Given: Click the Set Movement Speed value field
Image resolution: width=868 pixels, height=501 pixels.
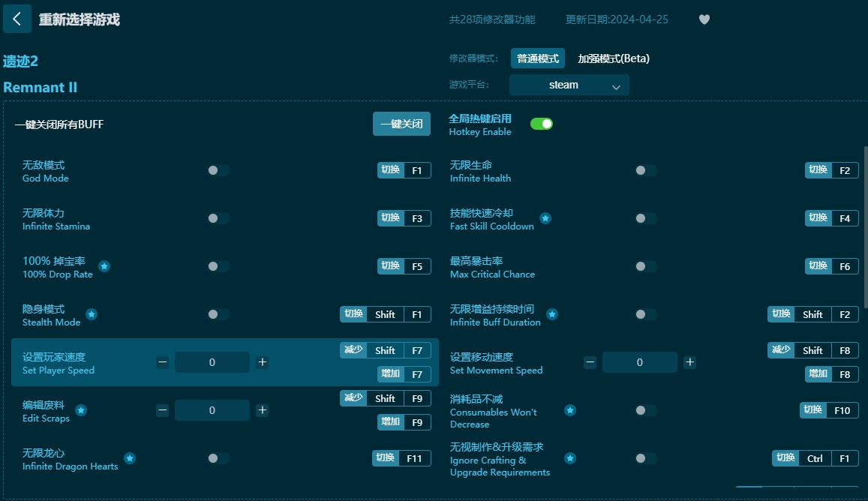Looking at the screenshot, I should (640, 362).
